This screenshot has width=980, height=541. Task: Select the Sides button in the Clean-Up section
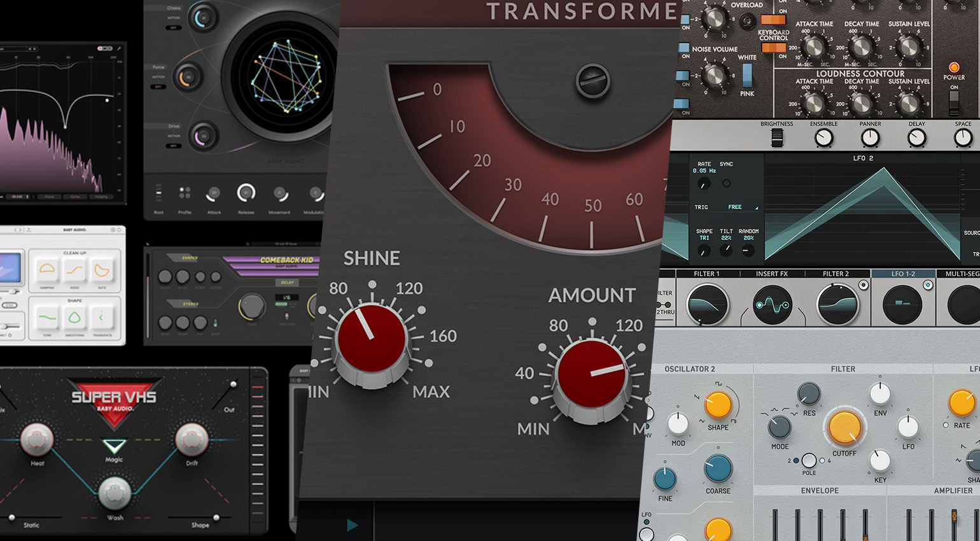[x=75, y=270]
